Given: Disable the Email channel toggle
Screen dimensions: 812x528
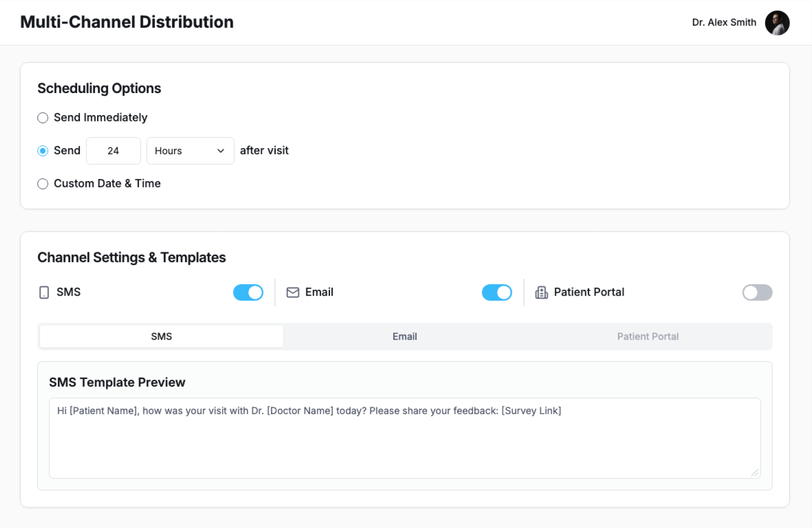Looking at the screenshot, I should (x=497, y=292).
